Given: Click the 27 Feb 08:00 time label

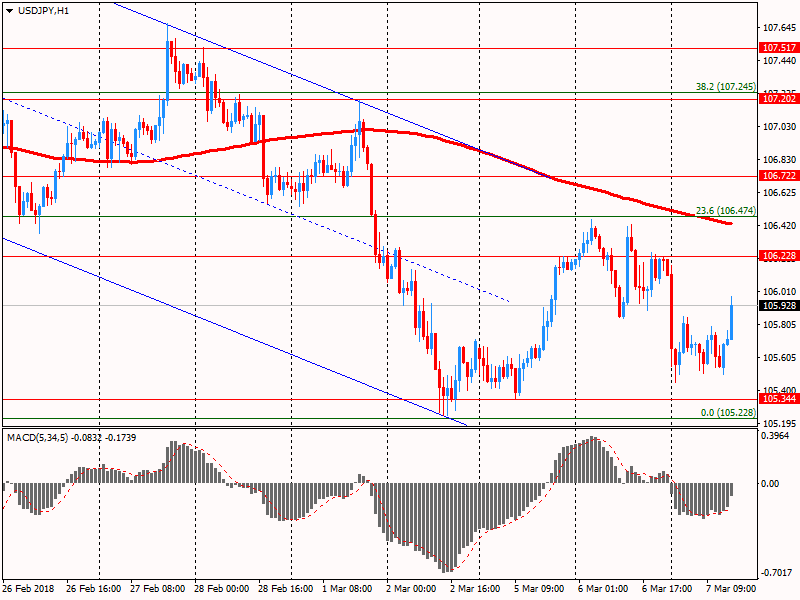Looking at the screenshot, I should 158,589.
